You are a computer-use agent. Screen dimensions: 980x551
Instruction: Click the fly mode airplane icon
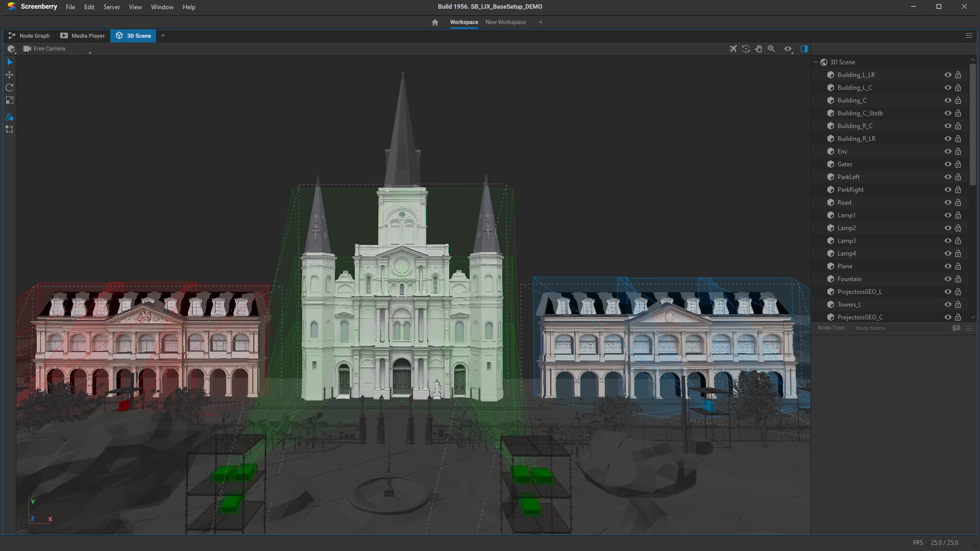[733, 49]
